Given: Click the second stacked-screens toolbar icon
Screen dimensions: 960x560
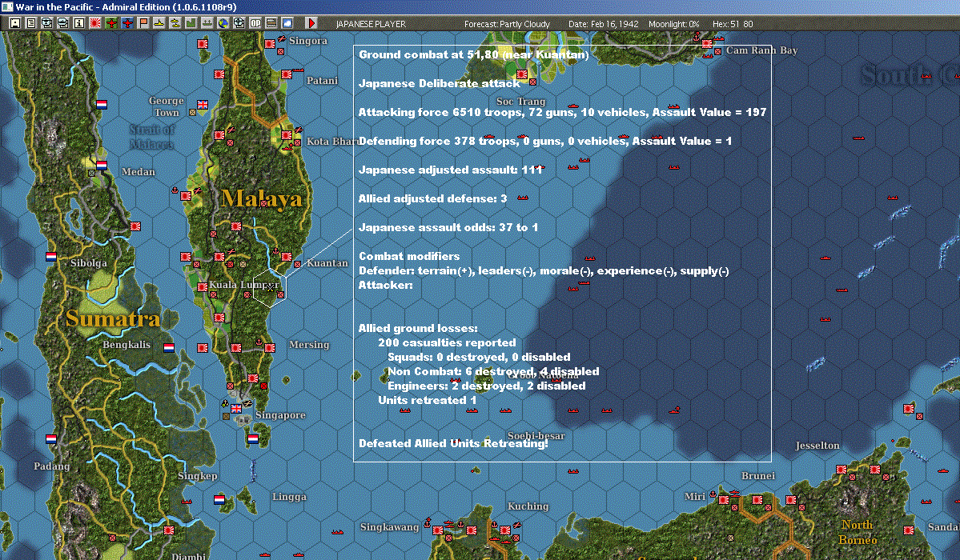Looking at the screenshot, I should (63, 23).
